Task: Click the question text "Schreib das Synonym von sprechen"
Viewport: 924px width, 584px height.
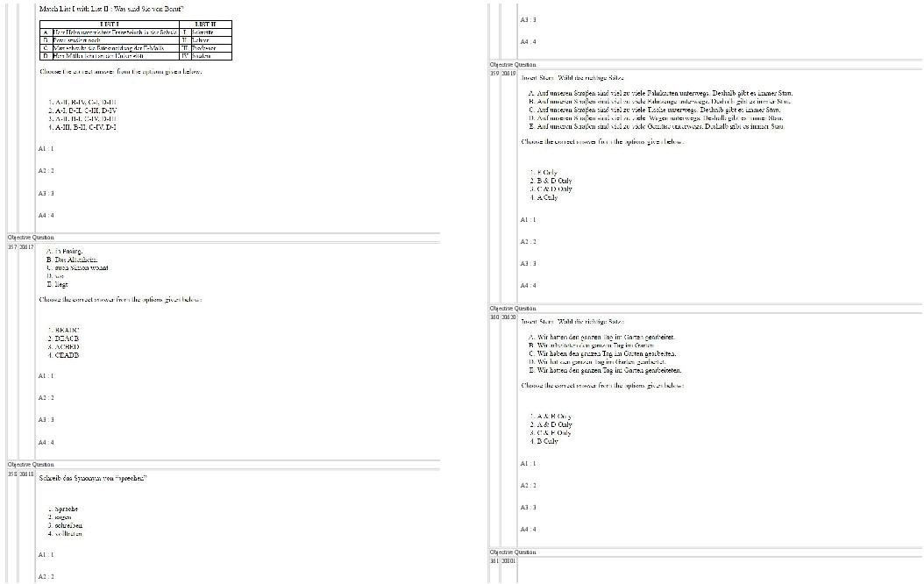Action: (94, 479)
